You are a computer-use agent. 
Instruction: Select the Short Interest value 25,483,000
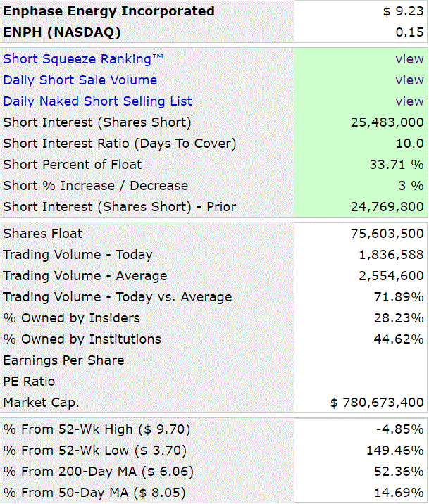pyautogui.click(x=387, y=122)
